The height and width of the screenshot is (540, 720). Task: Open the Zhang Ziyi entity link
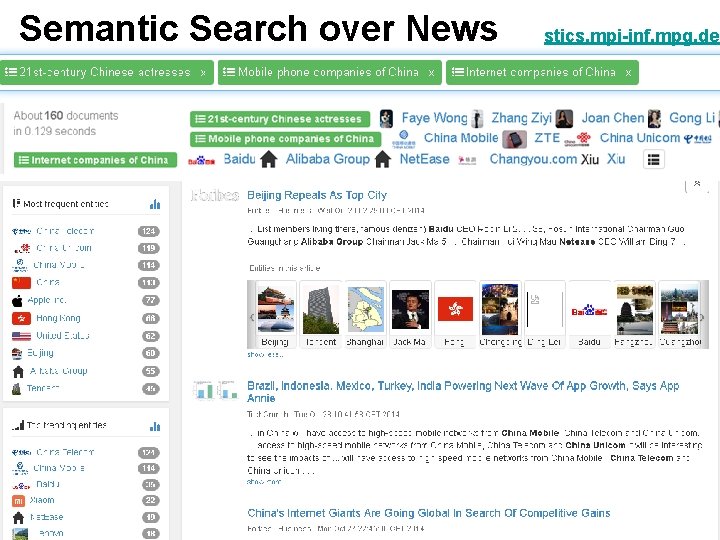(x=521, y=118)
